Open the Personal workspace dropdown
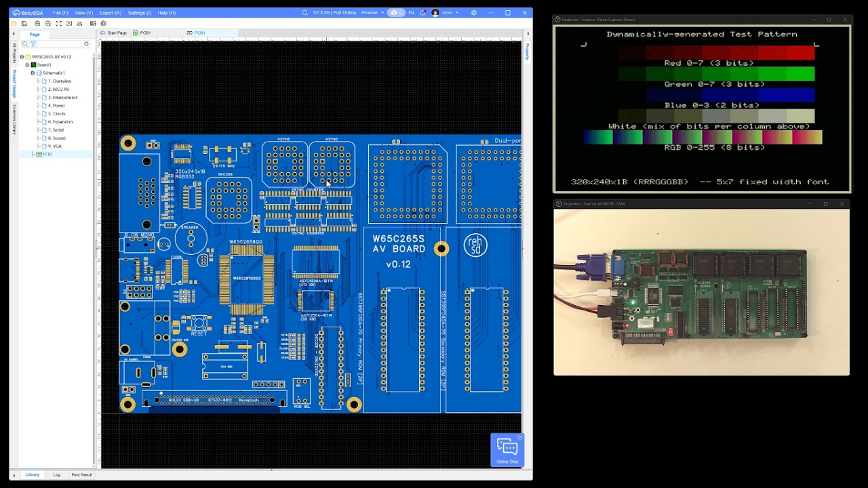Screen dimensions: 868x488 pyautogui.click(x=372, y=12)
